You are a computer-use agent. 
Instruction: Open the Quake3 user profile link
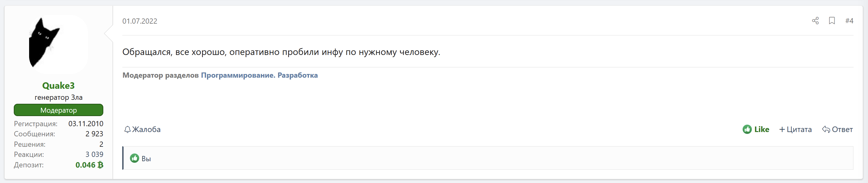[x=58, y=86]
